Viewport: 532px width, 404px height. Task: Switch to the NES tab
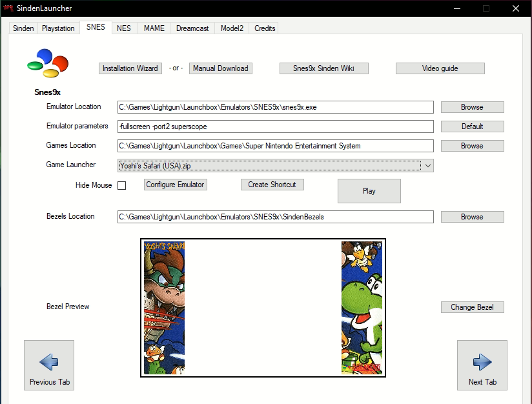pyautogui.click(x=124, y=28)
